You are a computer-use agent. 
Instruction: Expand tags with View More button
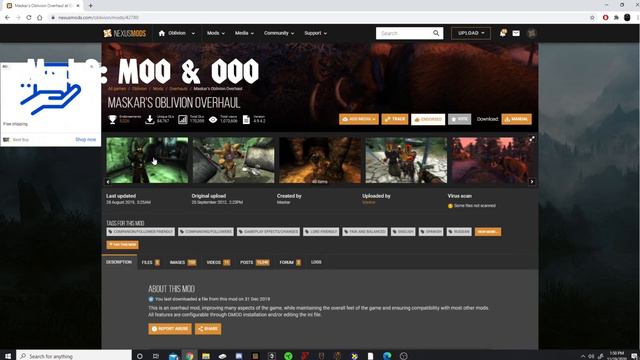click(x=488, y=232)
